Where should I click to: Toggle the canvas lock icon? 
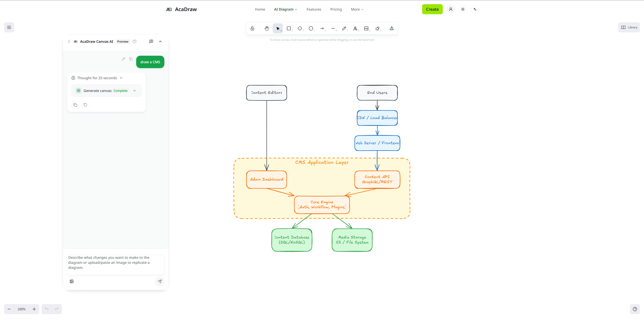252,28
